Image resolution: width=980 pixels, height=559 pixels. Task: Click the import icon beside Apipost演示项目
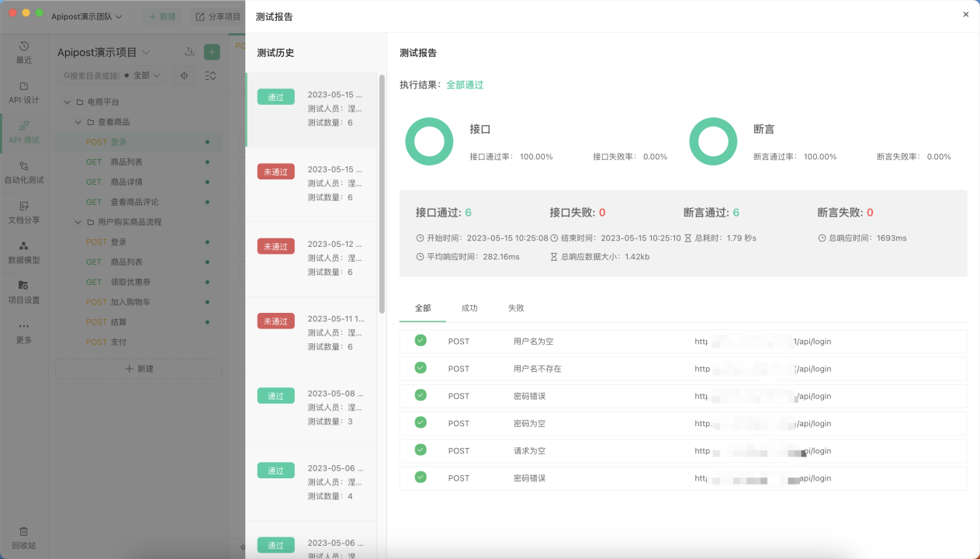189,52
